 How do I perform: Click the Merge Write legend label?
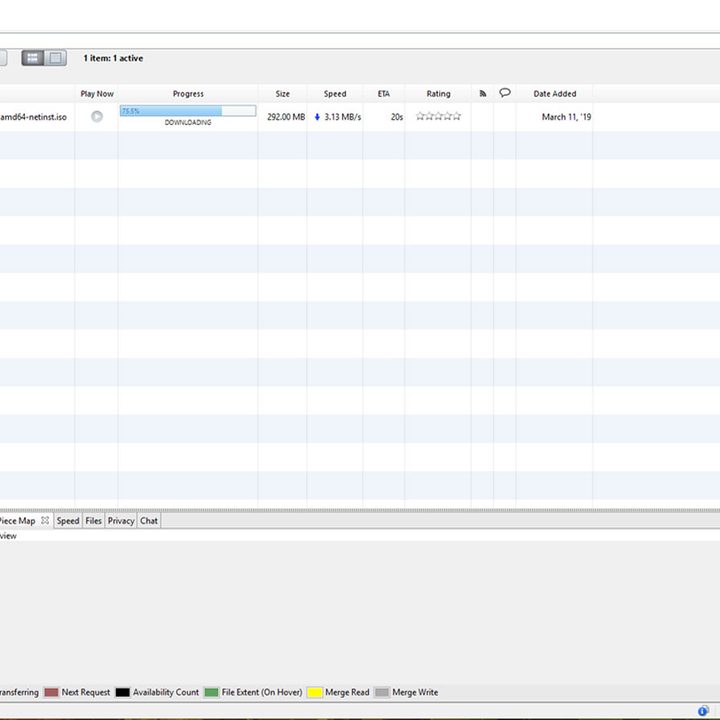[415, 692]
